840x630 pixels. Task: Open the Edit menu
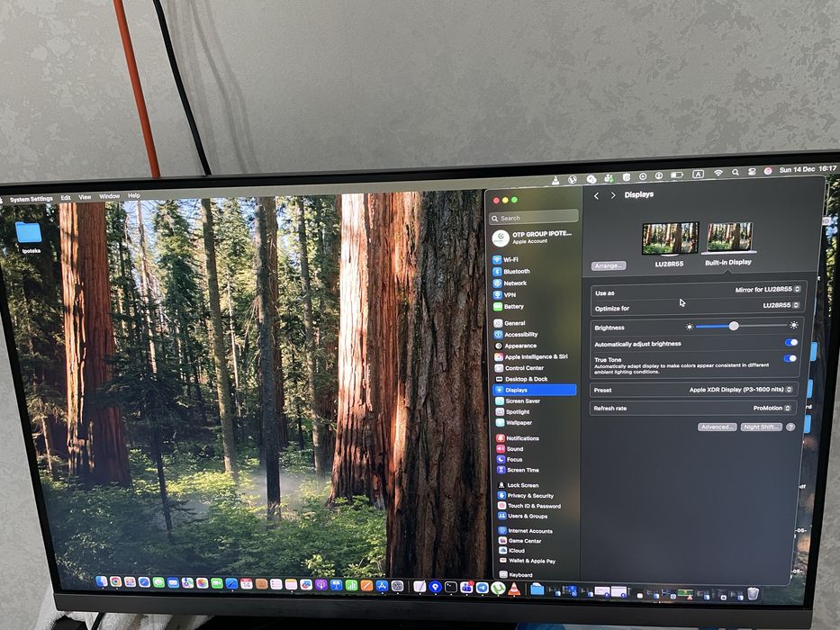pyautogui.click(x=66, y=198)
